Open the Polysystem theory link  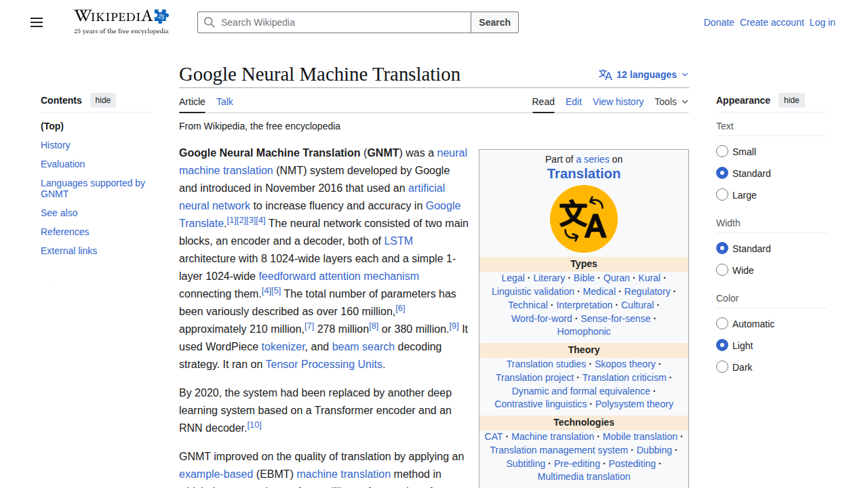pos(634,404)
